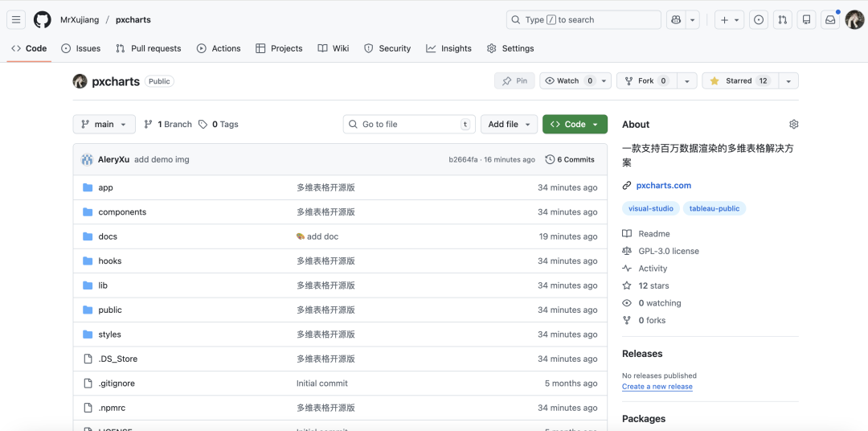Click AleryXu commit author avatar
Screen dimensions: 868x431
(x=88, y=159)
